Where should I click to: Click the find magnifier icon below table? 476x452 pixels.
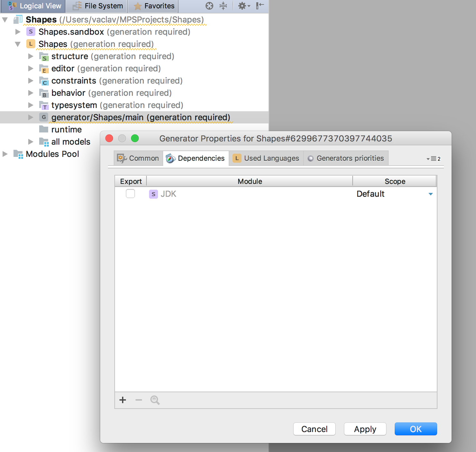coord(155,400)
